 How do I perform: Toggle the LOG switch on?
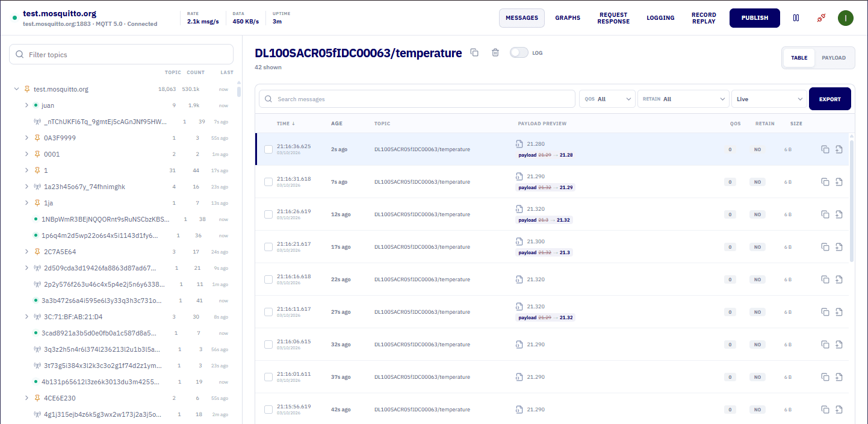click(x=518, y=52)
